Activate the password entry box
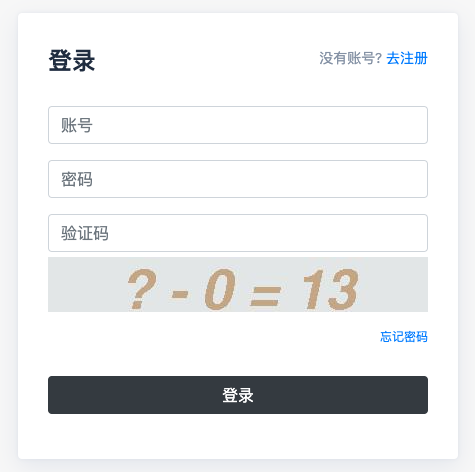This screenshot has height=472, width=475. tap(238, 179)
